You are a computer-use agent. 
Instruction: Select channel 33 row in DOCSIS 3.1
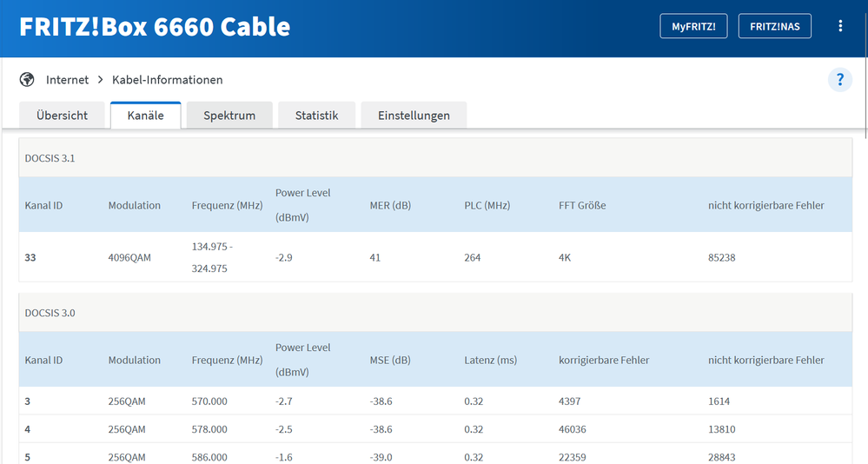435,257
